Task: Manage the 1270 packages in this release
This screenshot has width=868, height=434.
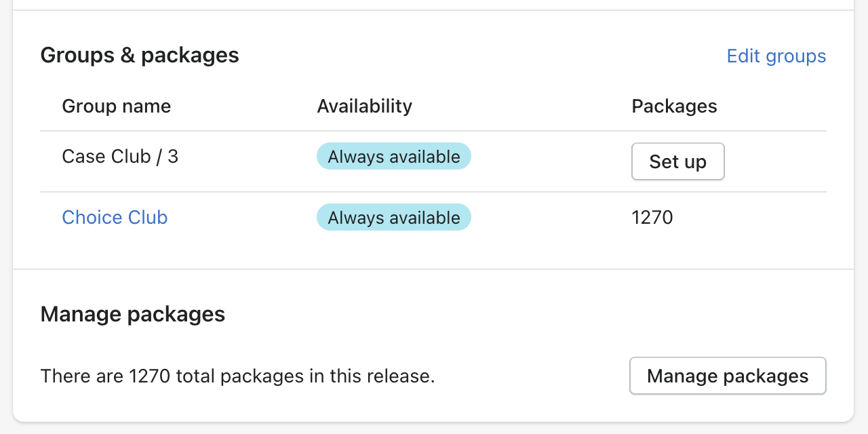Action: tap(728, 376)
